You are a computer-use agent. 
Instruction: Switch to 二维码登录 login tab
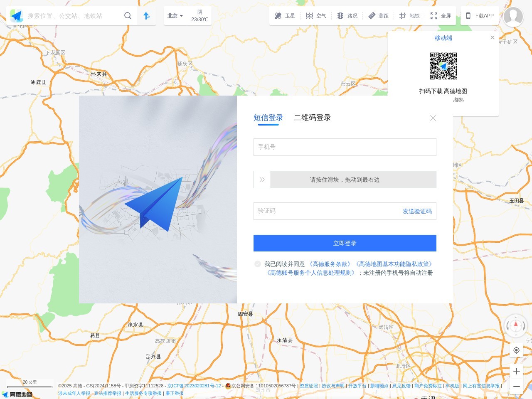(x=312, y=118)
